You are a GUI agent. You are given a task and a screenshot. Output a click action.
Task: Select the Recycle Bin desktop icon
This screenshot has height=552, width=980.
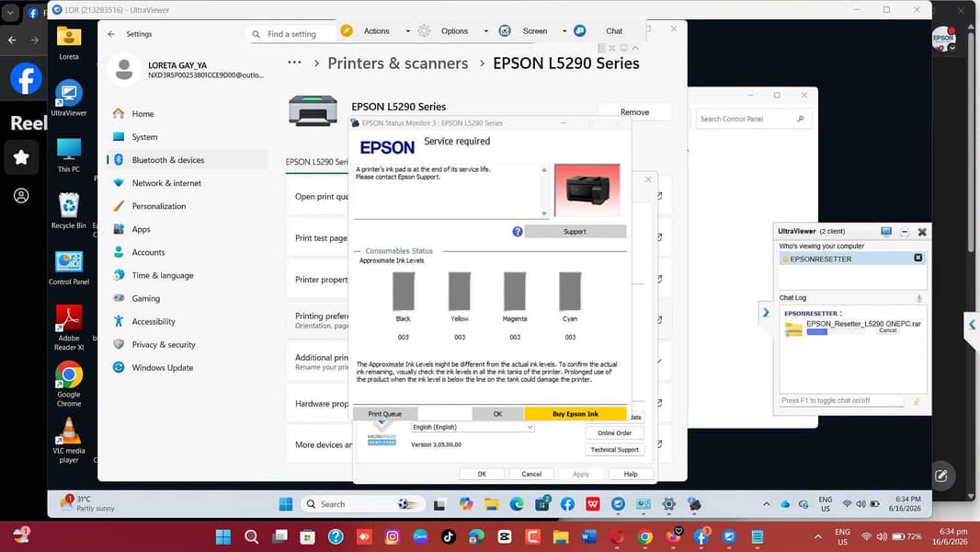click(69, 211)
